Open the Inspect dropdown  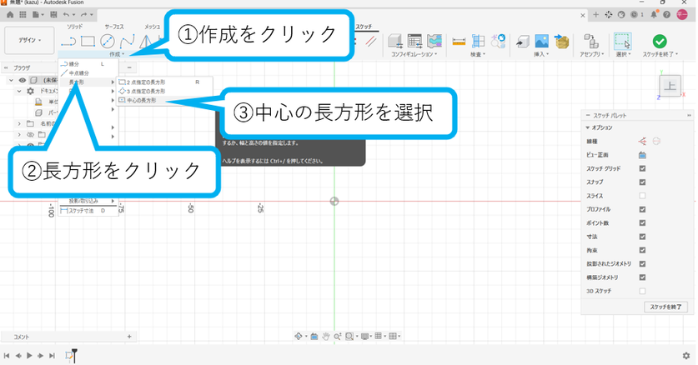[x=478, y=54]
